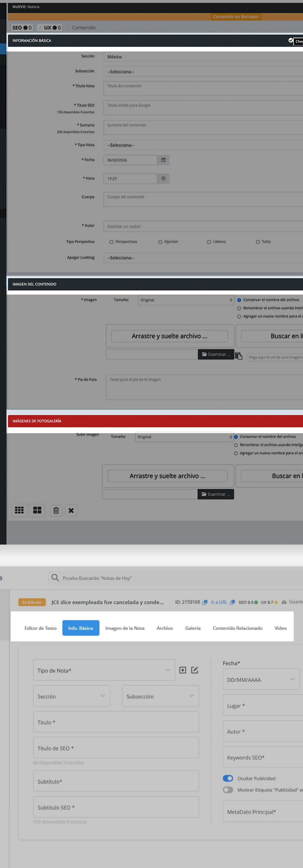Click the Pie de Foto text area
The width and height of the screenshot is (303, 868).
pyautogui.click(x=205, y=387)
